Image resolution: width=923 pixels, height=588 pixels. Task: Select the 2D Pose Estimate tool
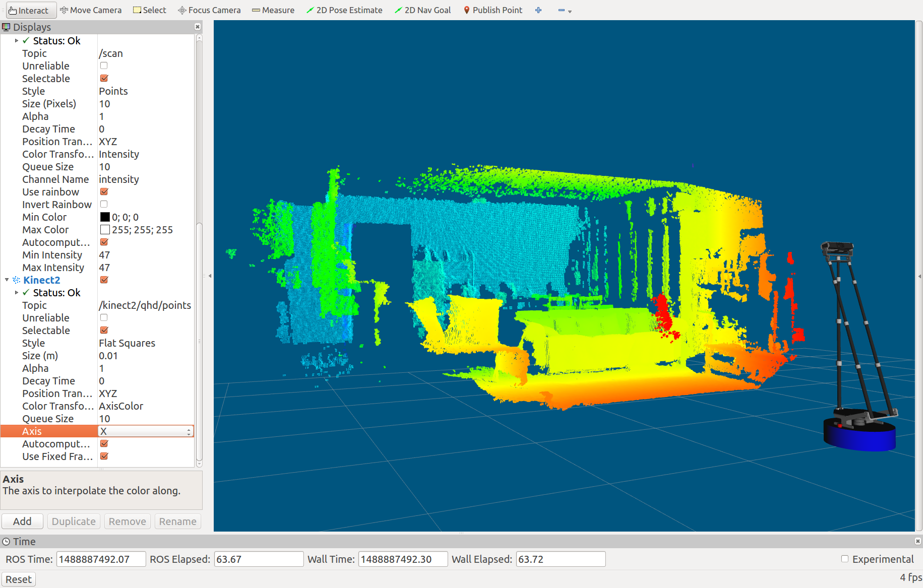pyautogui.click(x=344, y=10)
